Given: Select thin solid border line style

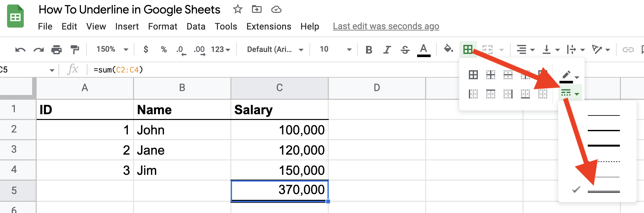Looking at the screenshot, I should 604,115.
